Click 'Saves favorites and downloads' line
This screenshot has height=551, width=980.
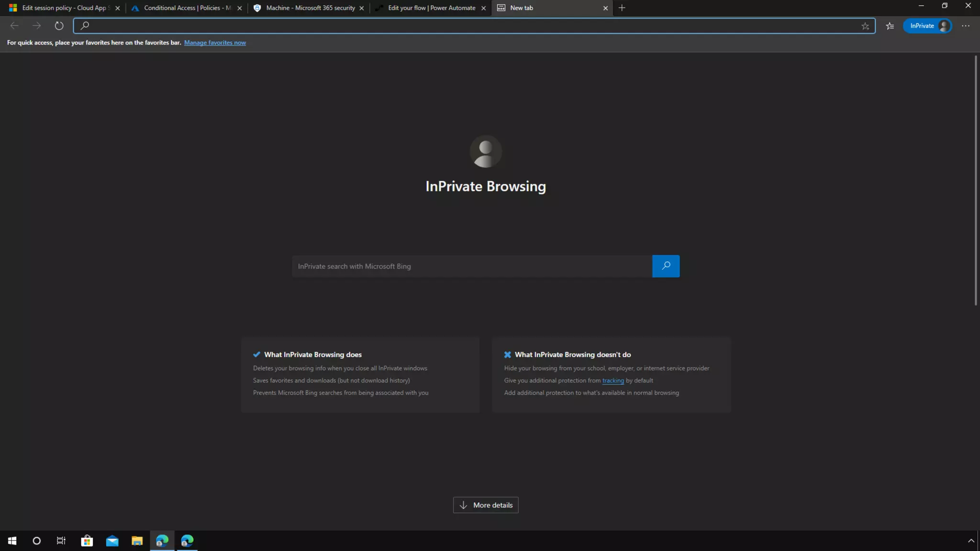[x=332, y=380]
